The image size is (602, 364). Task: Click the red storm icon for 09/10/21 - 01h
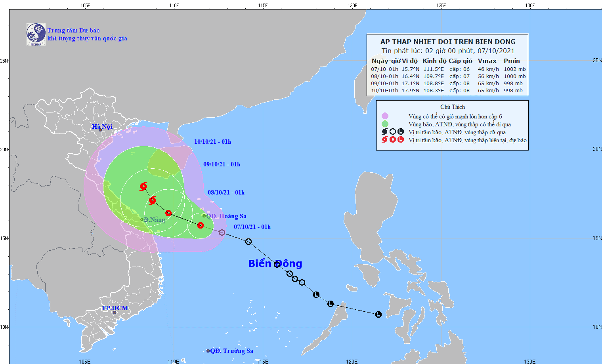click(153, 200)
